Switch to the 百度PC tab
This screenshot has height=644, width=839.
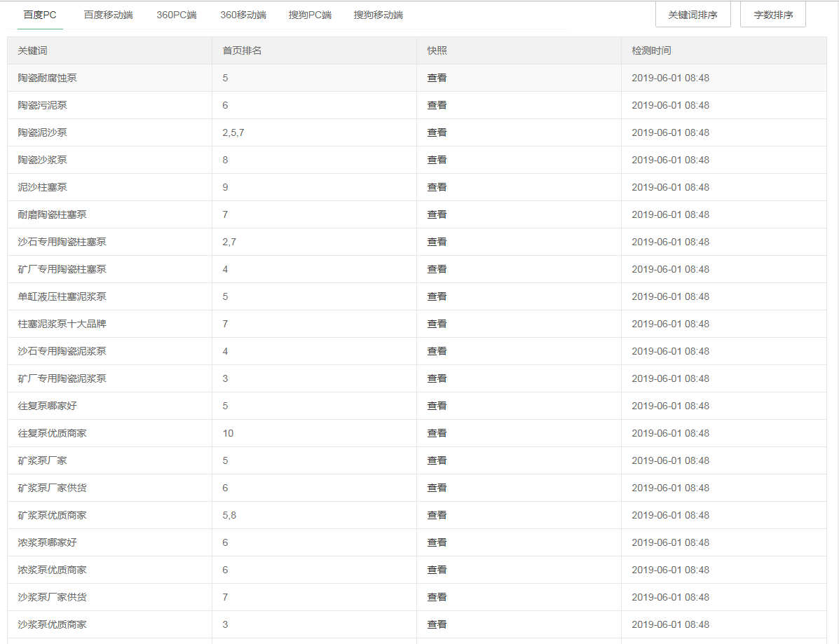[x=40, y=15]
